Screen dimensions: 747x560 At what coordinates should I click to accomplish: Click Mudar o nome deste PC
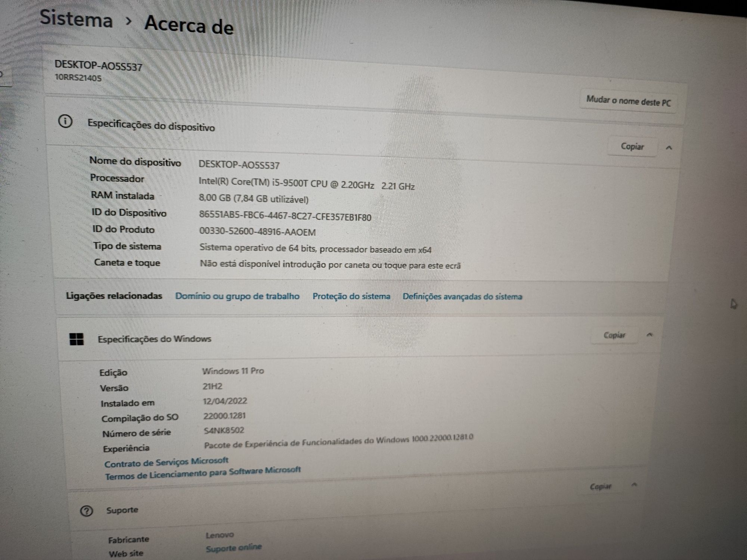tap(629, 101)
